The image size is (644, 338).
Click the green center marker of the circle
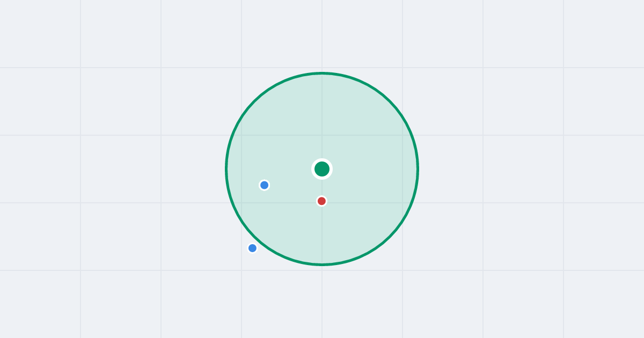click(322, 169)
